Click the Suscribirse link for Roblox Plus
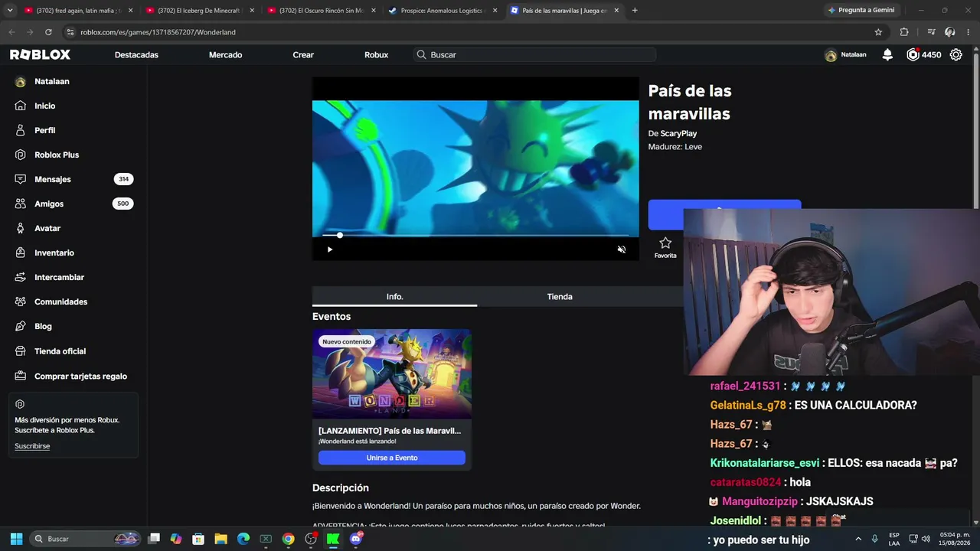980x551 pixels. click(32, 446)
